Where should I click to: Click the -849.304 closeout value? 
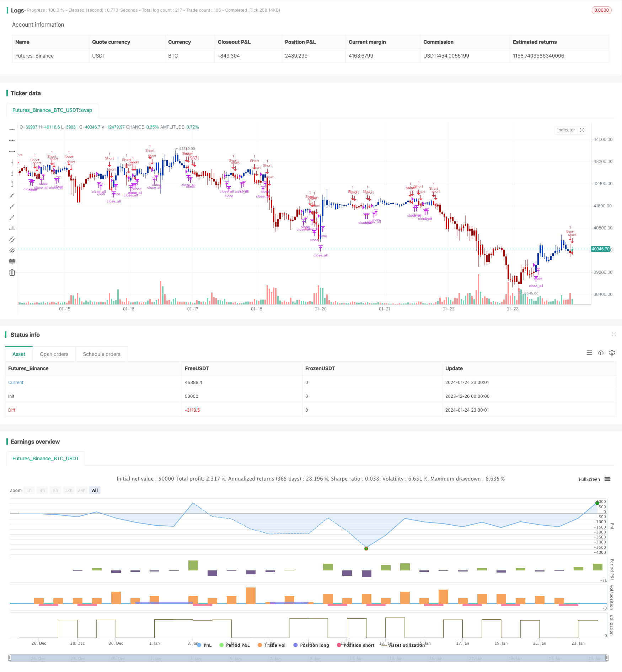pos(229,56)
